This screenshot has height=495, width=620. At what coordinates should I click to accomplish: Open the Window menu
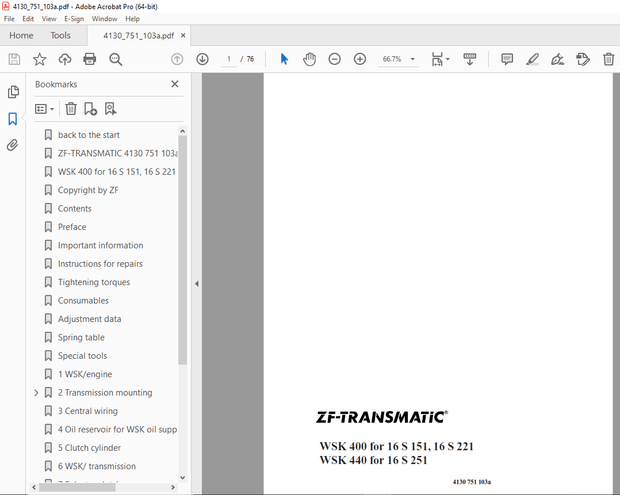tap(104, 19)
